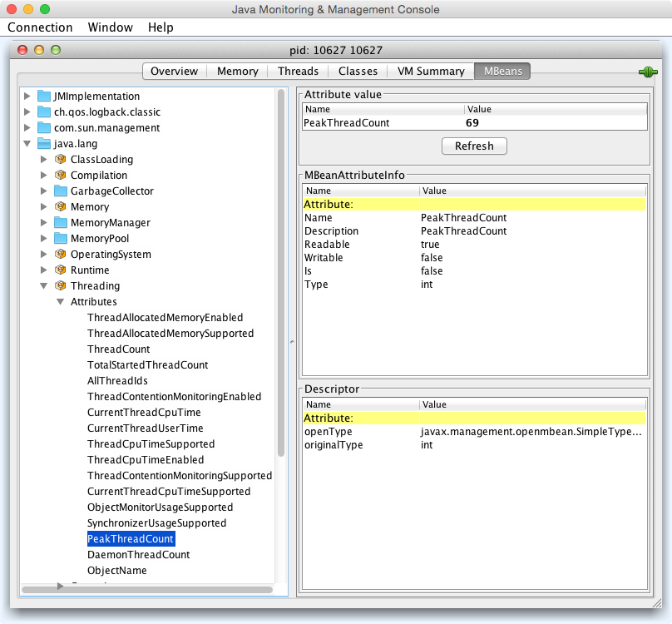Click the GarbageCollector folder icon

point(60,191)
